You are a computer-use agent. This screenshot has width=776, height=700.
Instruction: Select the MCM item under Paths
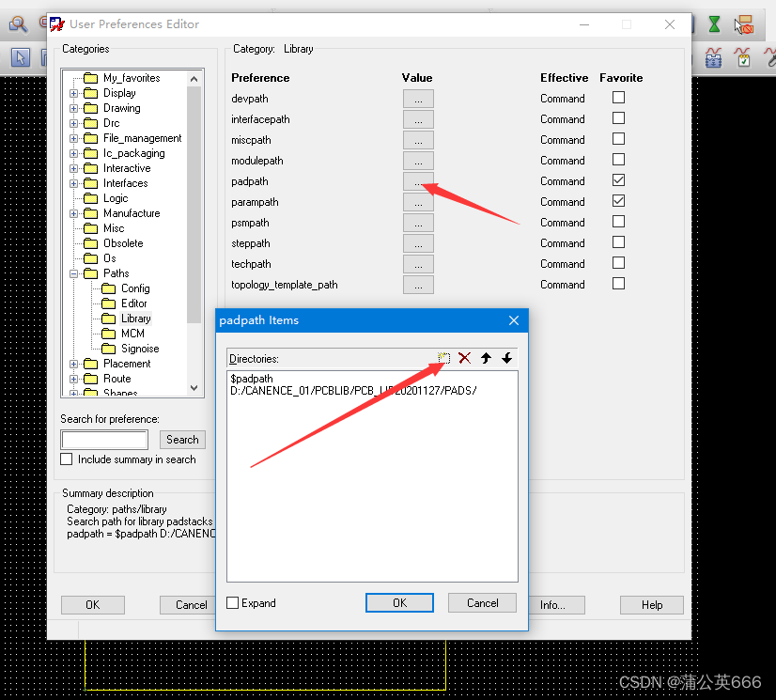pos(132,334)
